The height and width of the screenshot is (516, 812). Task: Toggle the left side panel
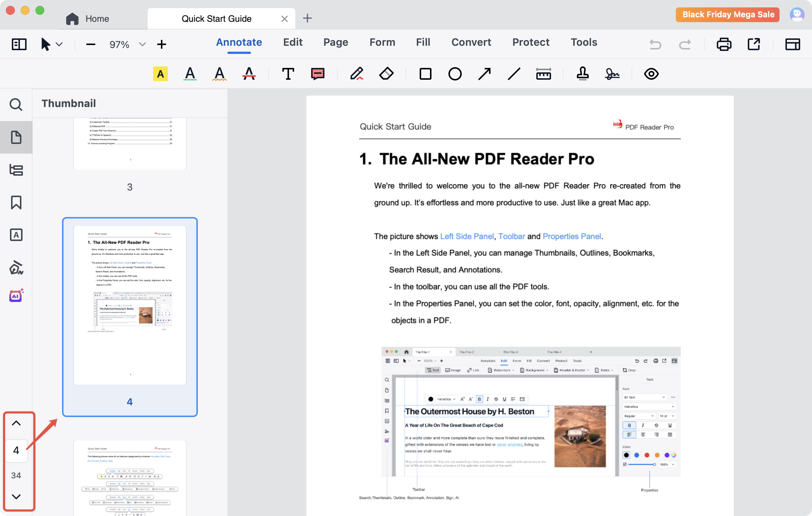point(19,44)
